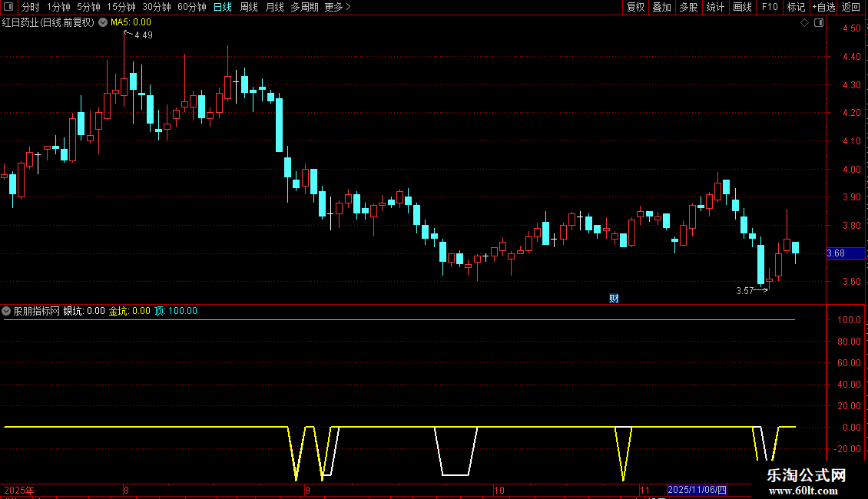868x499 pixels.
Task: Click the 统计 statistics button
Action: point(715,7)
